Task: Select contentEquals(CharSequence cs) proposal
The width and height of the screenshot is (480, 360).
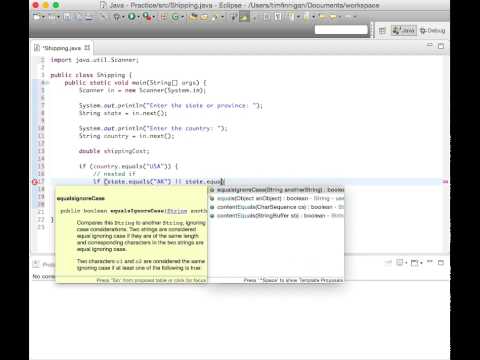Action: click(x=276, y=207)
